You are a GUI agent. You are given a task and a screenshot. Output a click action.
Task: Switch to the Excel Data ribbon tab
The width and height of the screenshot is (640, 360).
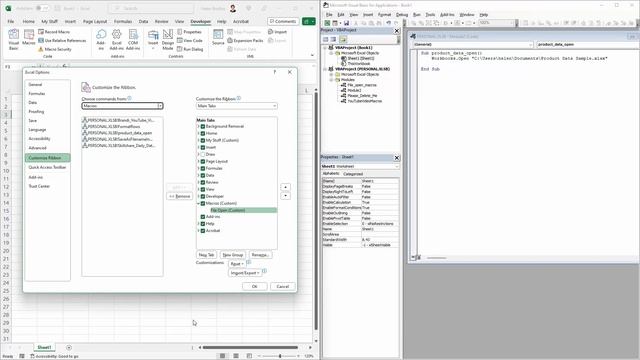click(x=143, y=21)
